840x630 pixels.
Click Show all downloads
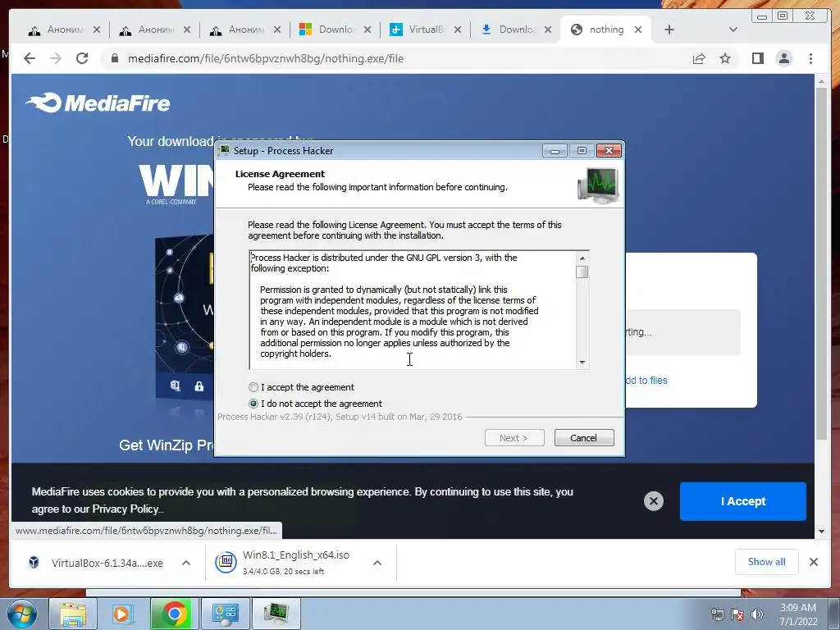tap(767, 561)
